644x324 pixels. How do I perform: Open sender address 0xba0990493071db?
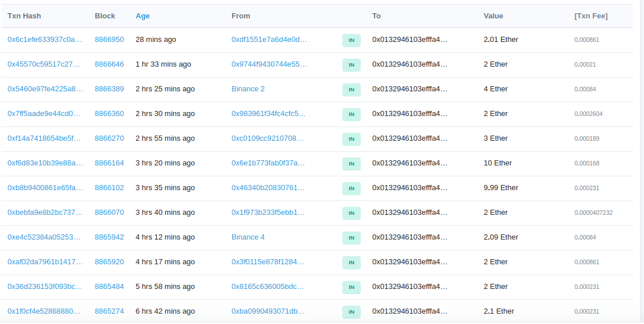coord(268,311)
